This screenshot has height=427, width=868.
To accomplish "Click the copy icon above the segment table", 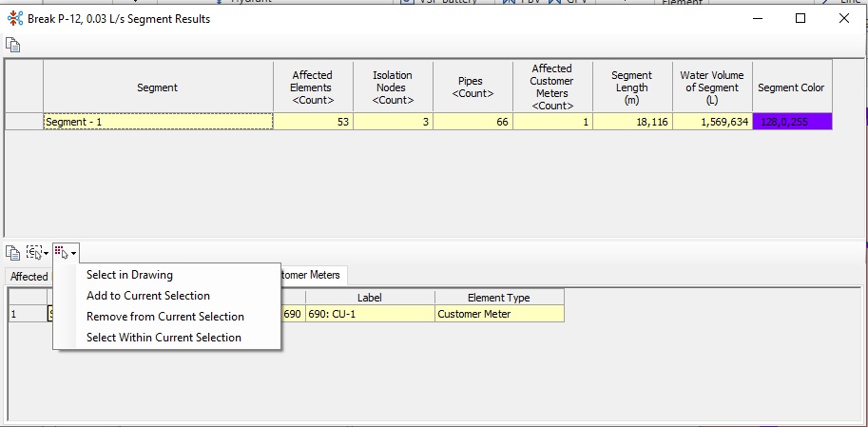I will point(12,45).
